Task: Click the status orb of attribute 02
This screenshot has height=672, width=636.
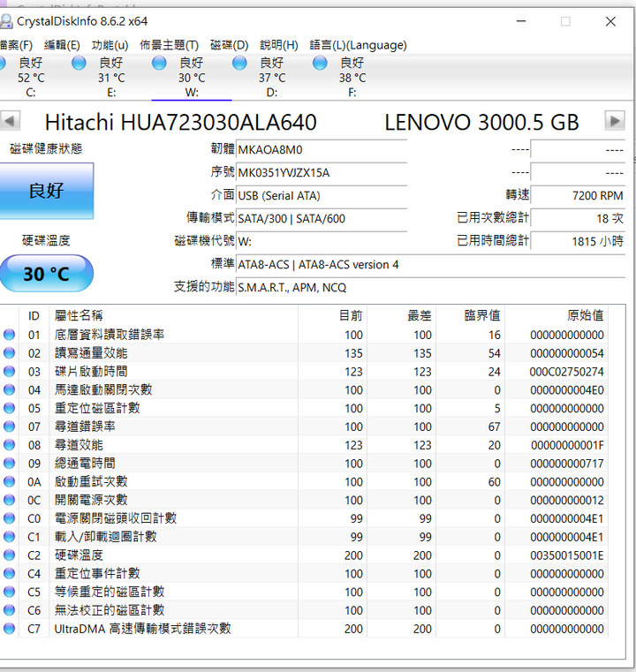Action: (x=9, y=353)
